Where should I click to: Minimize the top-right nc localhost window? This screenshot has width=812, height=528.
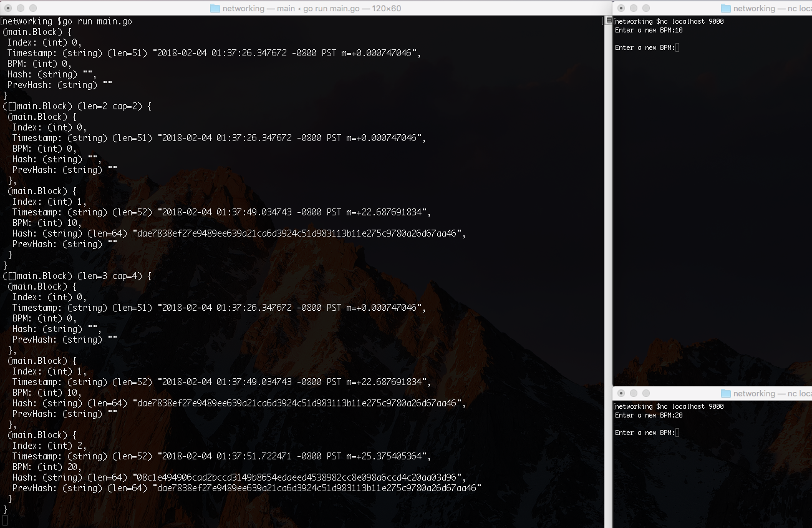point(634,8)
